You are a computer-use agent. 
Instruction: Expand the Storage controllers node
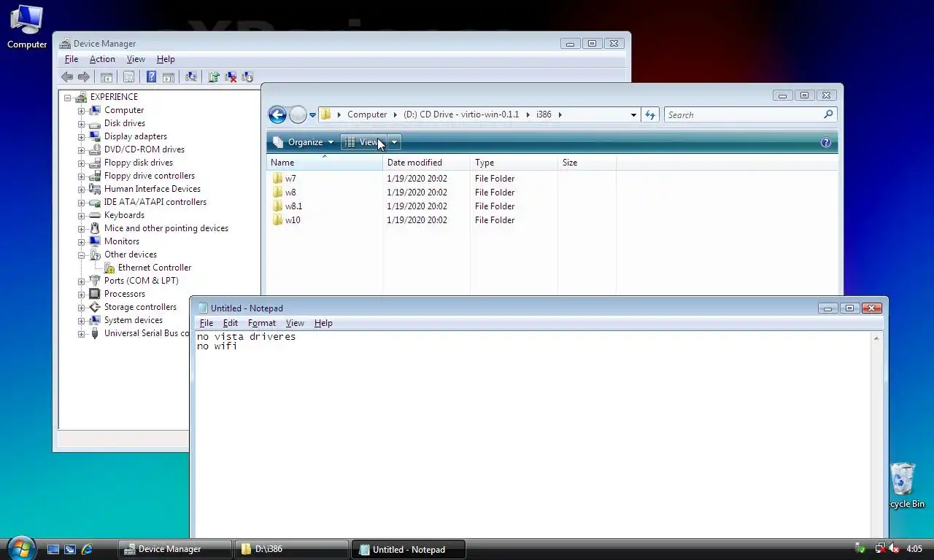coord(81,307)
